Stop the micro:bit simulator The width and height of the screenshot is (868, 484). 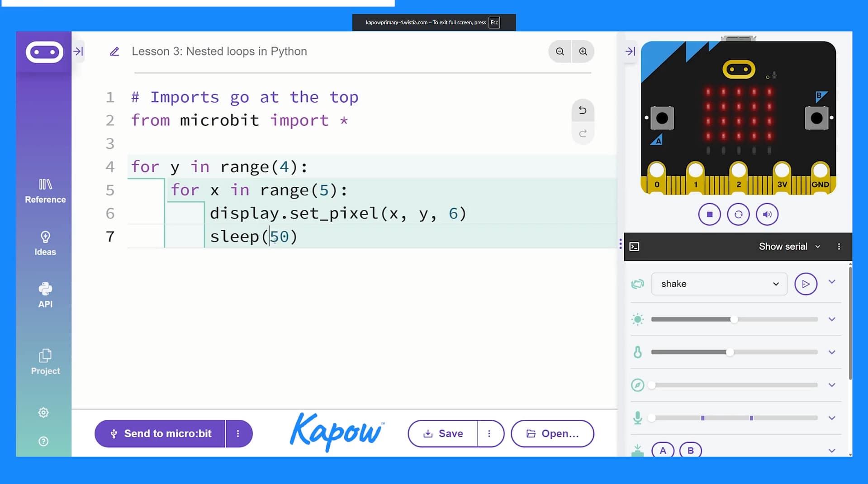709,214
